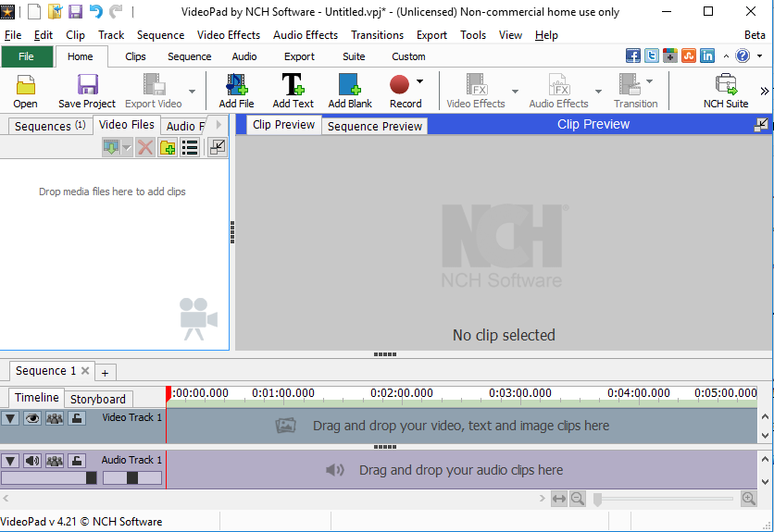
Task: Undock the Clip Preview window
Action: click(x=761, y=125)
